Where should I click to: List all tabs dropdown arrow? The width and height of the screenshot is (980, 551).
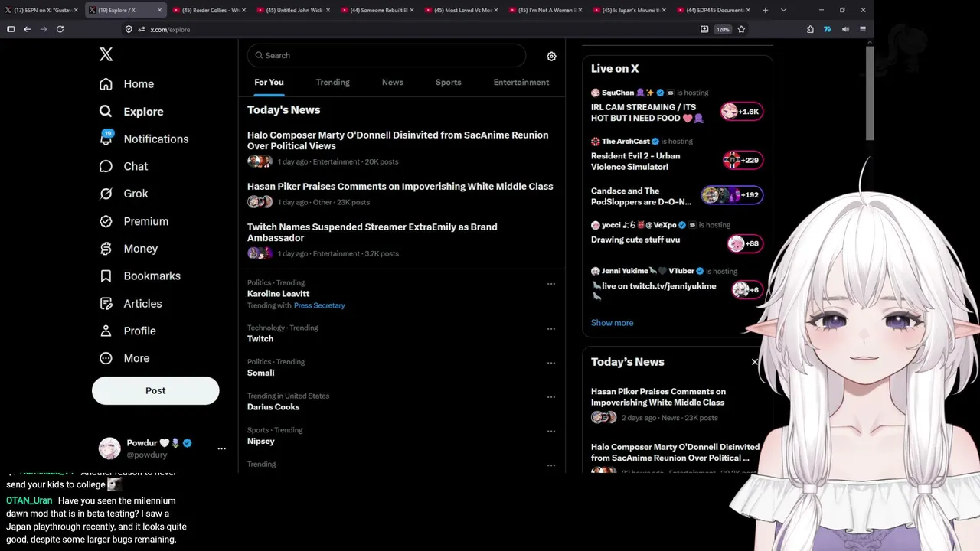783,10
